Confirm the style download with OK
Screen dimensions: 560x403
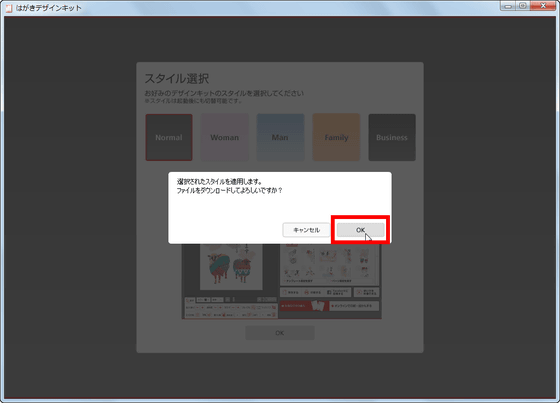(360, 230)
